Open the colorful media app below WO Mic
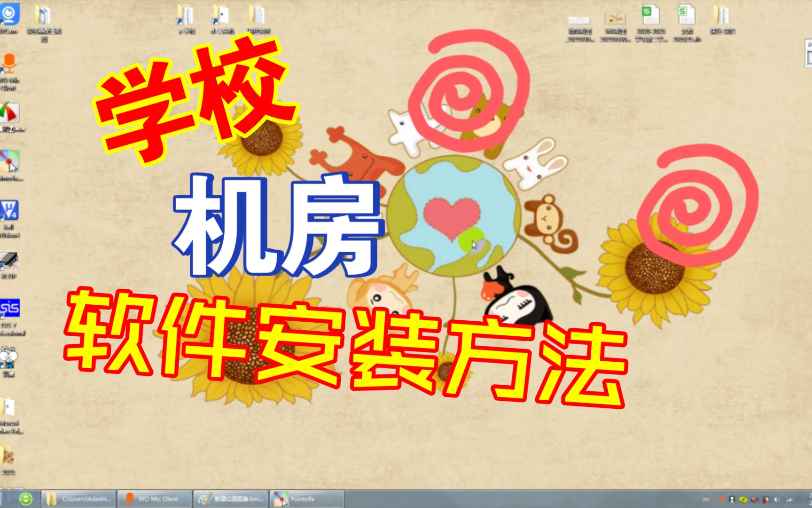This screenshot has width=812, height=508. [x=9, y=113]
